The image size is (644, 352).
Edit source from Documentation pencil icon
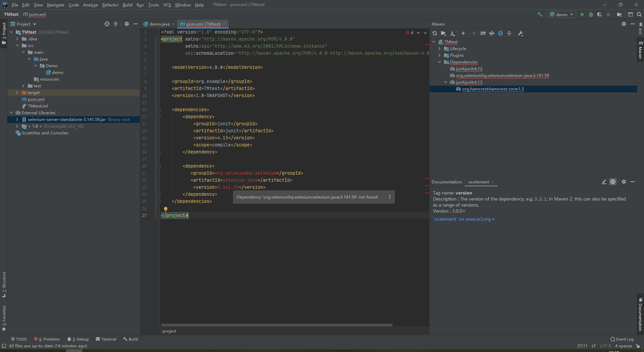(604, 182)
